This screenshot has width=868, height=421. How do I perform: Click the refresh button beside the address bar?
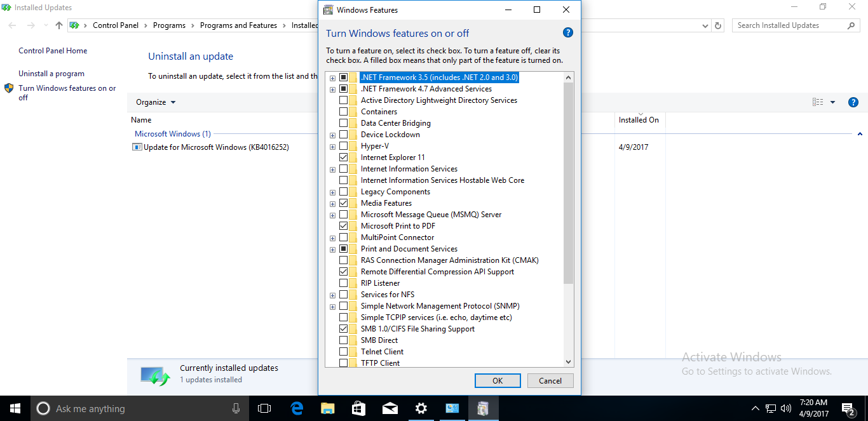pyautogui.click(x=718, y=25)
